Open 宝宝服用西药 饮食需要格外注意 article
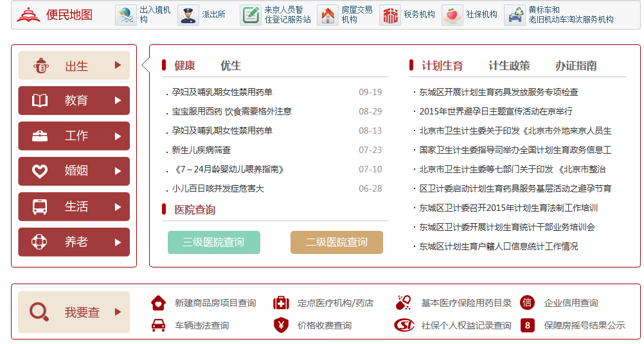Screen dimensions: 644x344 coord(231,111)
